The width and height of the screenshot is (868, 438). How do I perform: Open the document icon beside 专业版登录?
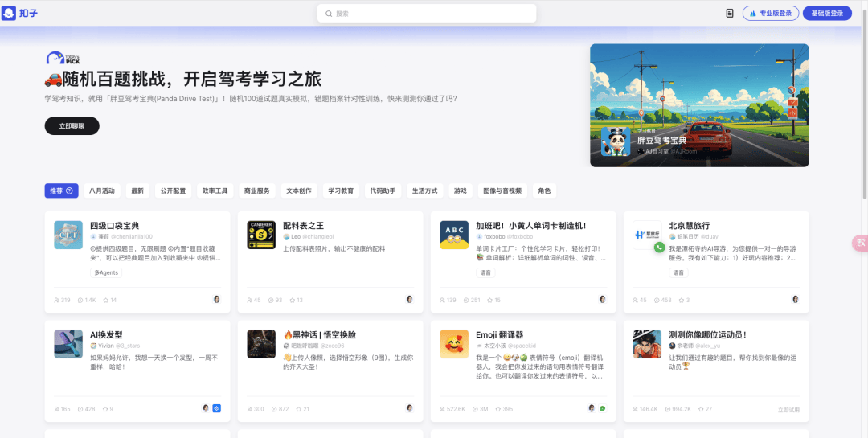coord(730,14)
